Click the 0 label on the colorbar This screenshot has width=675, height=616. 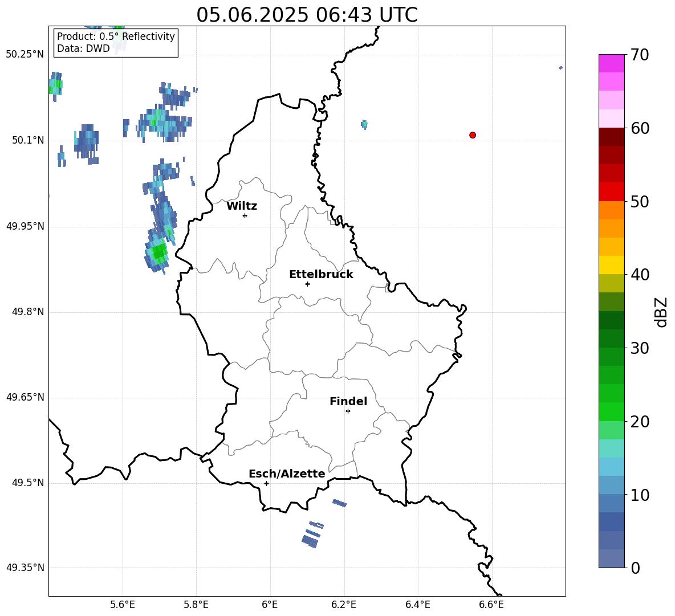[635, 568]
